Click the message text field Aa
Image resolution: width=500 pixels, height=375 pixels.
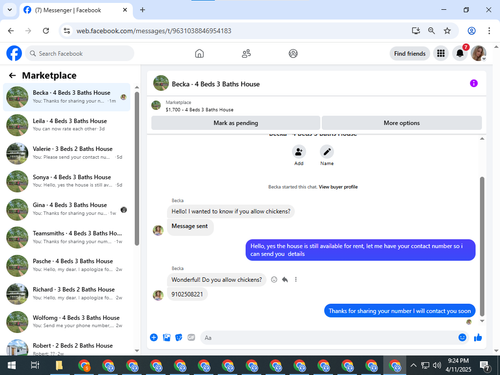pyautogui.click(x=328, y=338)
